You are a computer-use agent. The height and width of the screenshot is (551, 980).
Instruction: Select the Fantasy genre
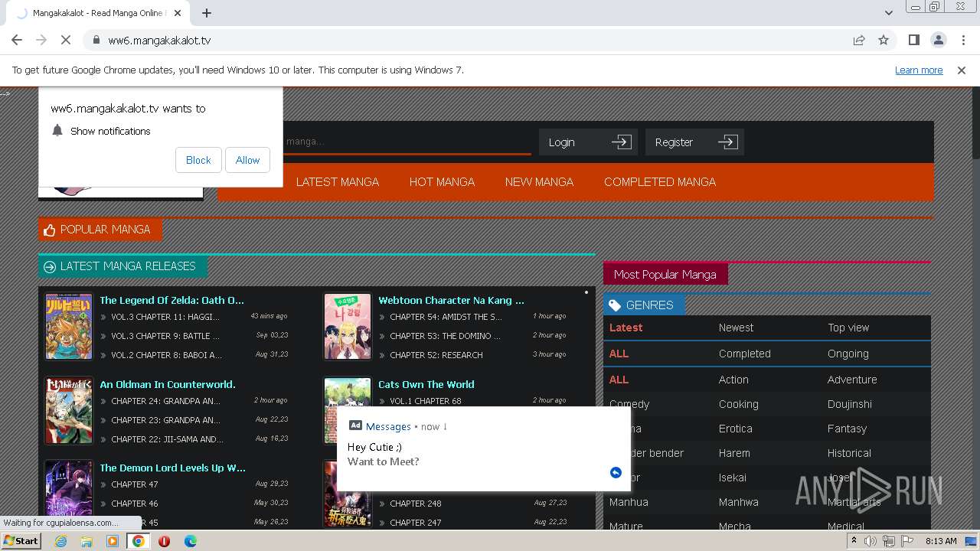(x=847, y=429)
